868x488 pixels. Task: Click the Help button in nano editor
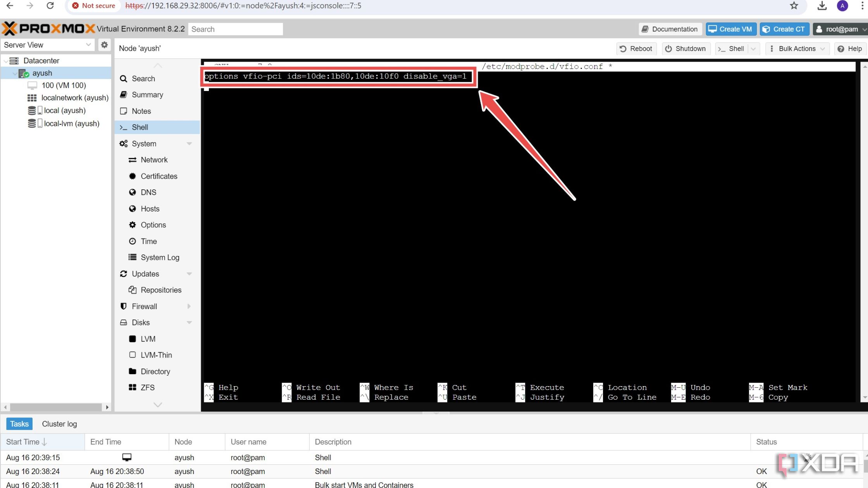click(228, 387)
